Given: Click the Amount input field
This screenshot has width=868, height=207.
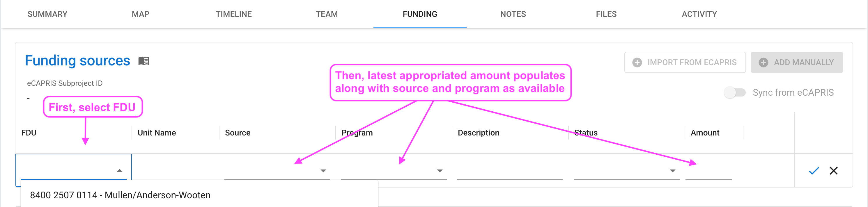Looking at the screenshot, I should coord(708,172).
